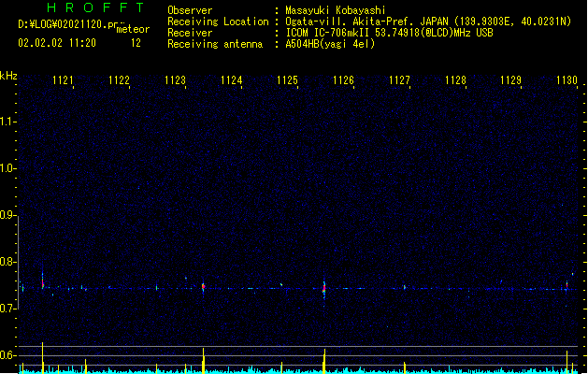This screenshot has width=588, height=374.
Task: Click the HROFFT title text
Action: 96,7
